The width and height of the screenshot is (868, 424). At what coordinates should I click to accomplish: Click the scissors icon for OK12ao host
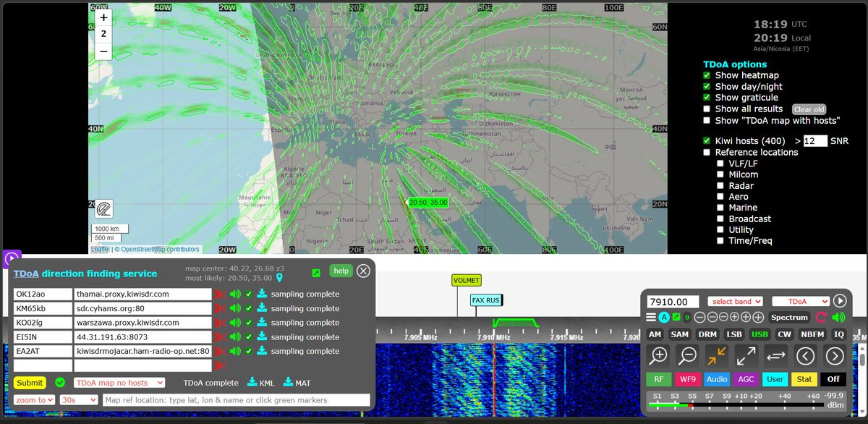(220, 294)
